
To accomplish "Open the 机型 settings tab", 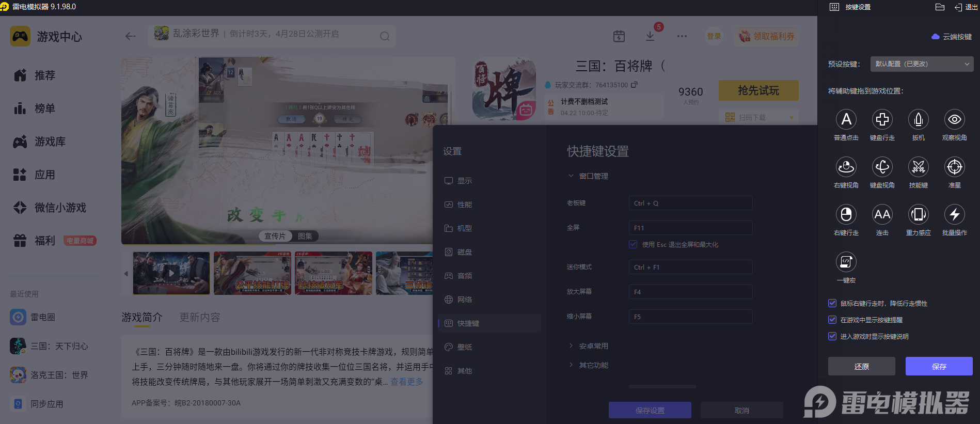I will click(489, 228).
